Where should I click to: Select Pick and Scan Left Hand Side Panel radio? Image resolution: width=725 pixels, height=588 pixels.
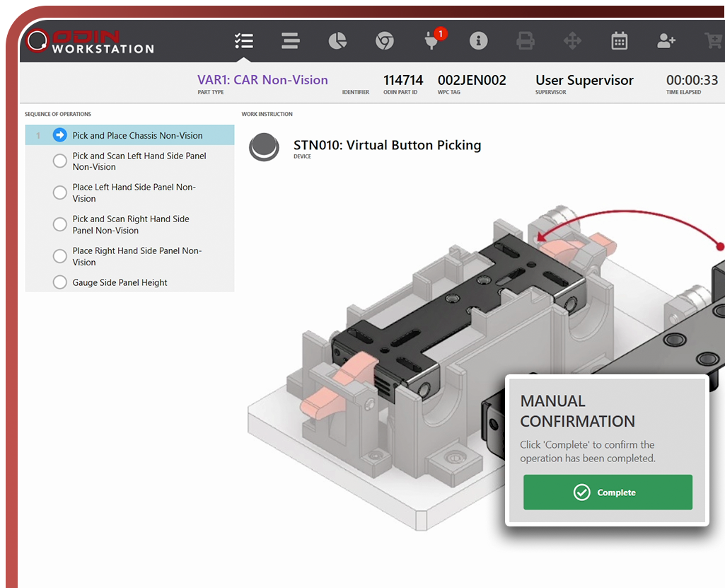[59, 161]
